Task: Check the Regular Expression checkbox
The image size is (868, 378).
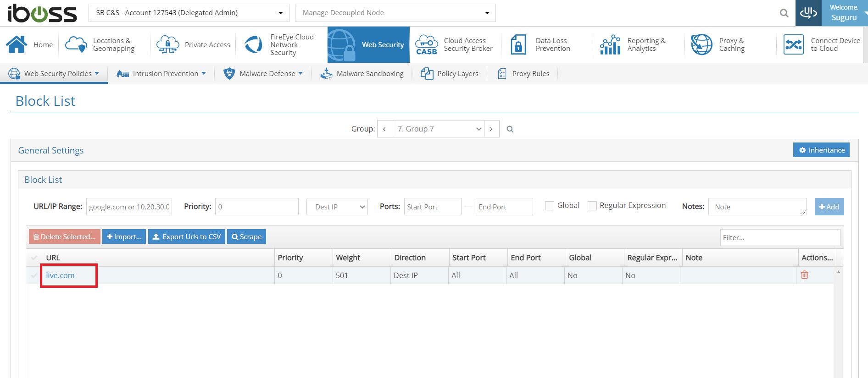Action: pos(592,206)
